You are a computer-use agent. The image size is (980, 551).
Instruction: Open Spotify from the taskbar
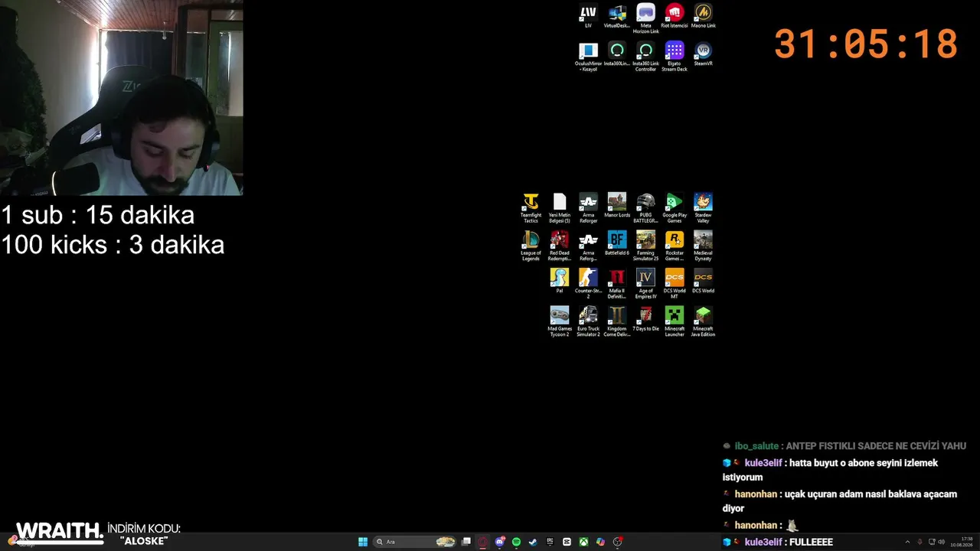(x=517, y=542)
